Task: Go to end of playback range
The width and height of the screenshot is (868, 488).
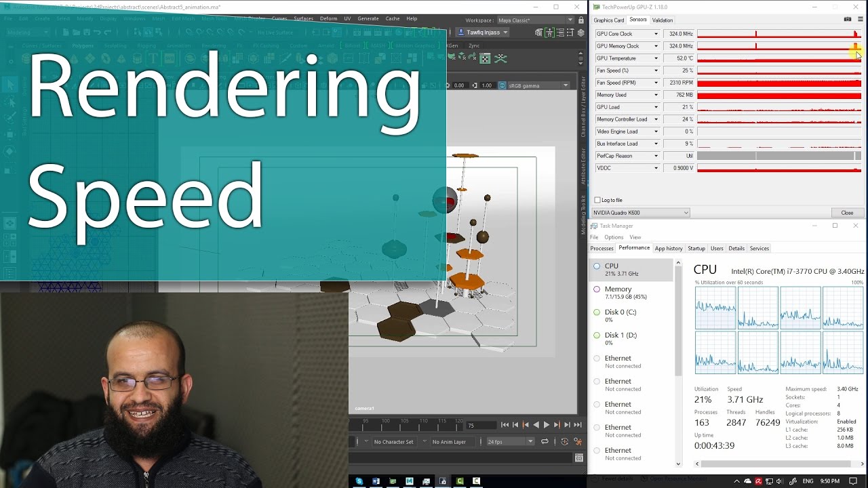Action: pos(578,425)
